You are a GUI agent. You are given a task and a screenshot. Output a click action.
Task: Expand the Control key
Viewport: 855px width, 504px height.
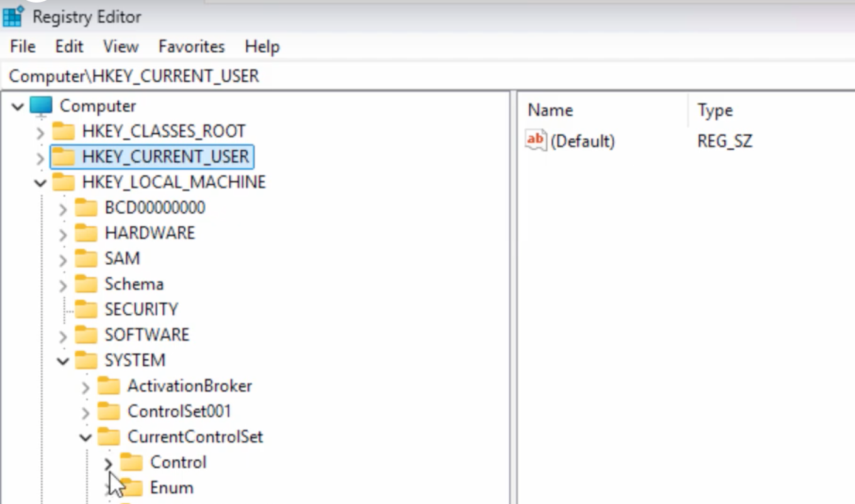[108, 462]
